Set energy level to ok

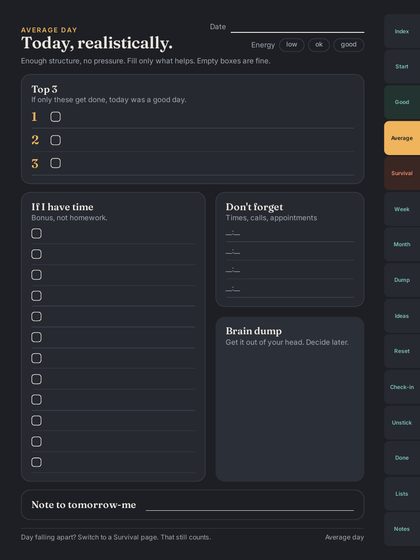point(319,45)
